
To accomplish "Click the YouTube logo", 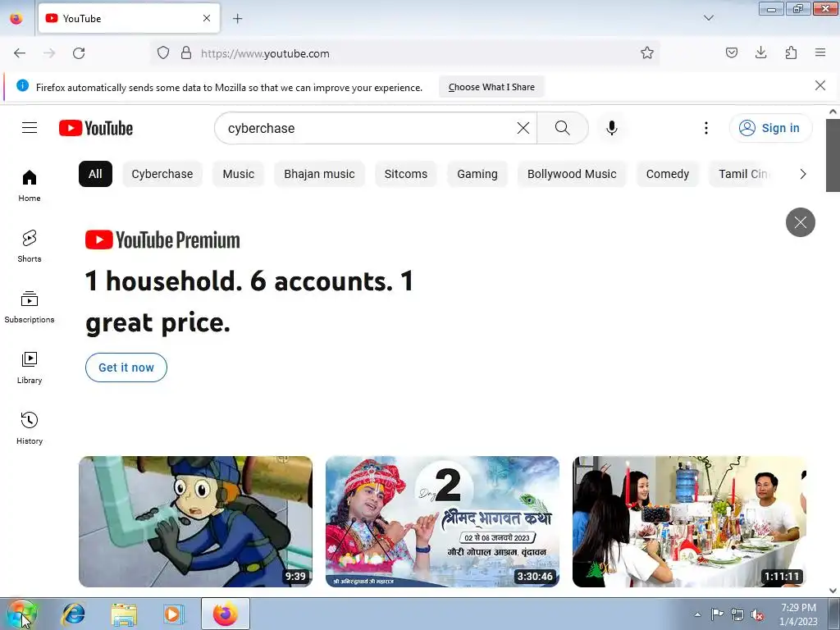I will (96, 128).
